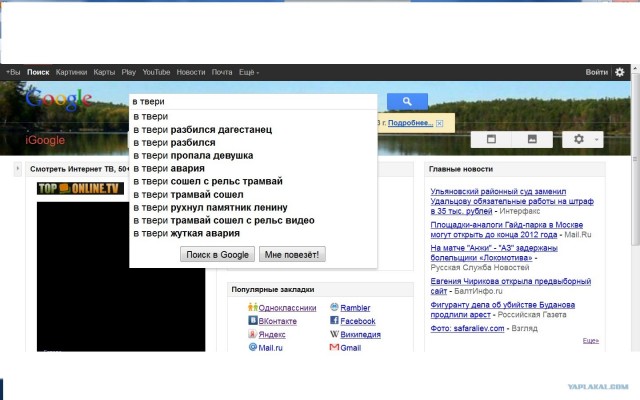
Task: Close the yellow notification with X
Action: tap(439, 123)
